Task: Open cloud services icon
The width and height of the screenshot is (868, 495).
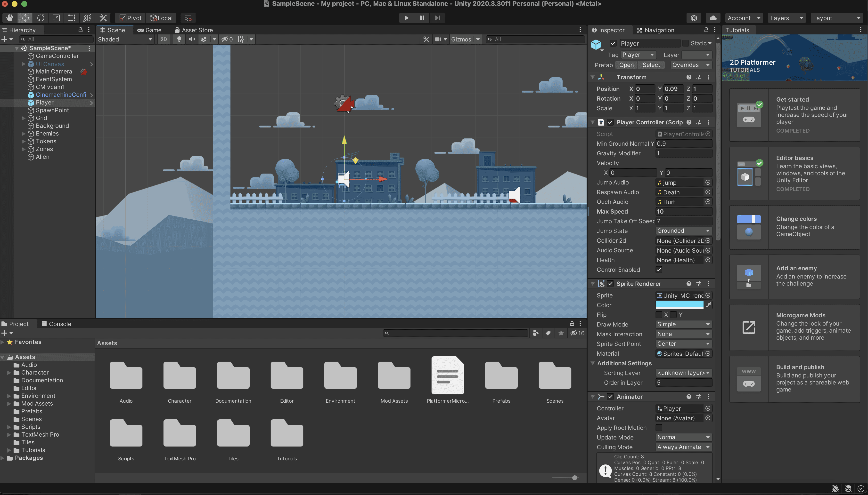Action: (713, 18)
